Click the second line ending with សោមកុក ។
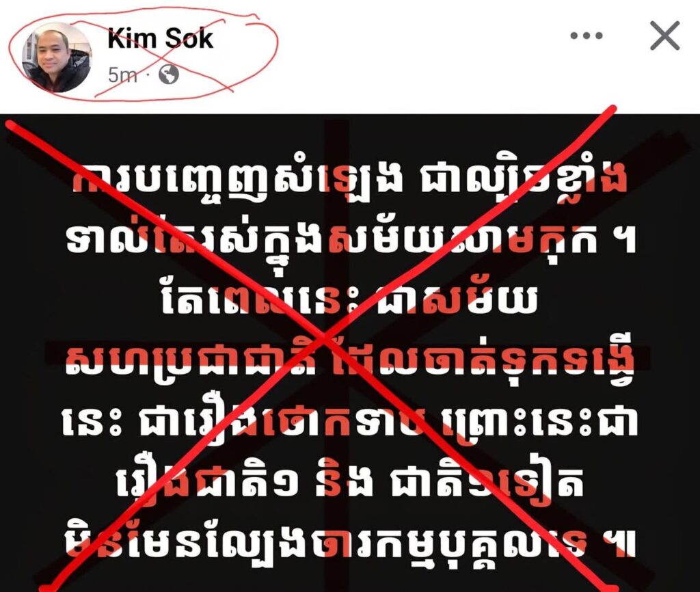 (351, 244)
